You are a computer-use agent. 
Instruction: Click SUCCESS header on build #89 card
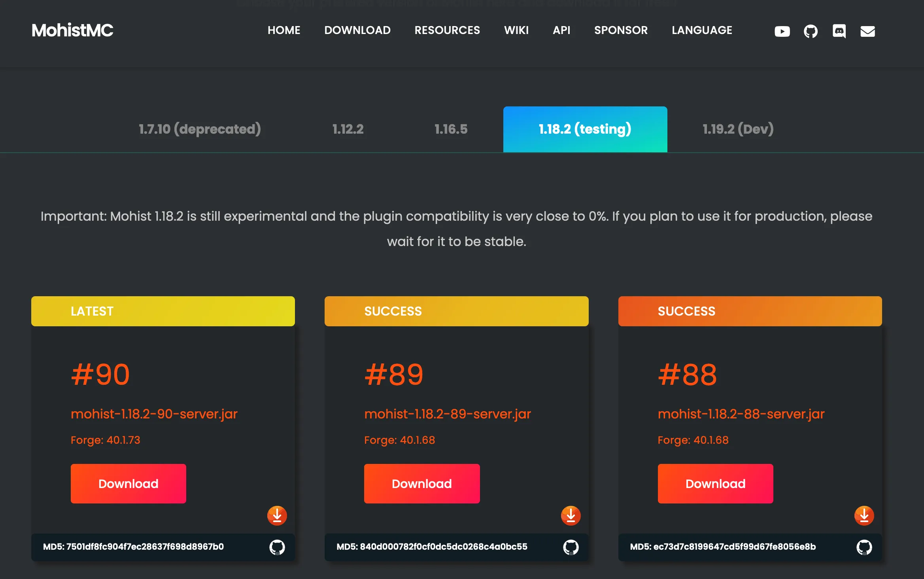tap(457, 311)
